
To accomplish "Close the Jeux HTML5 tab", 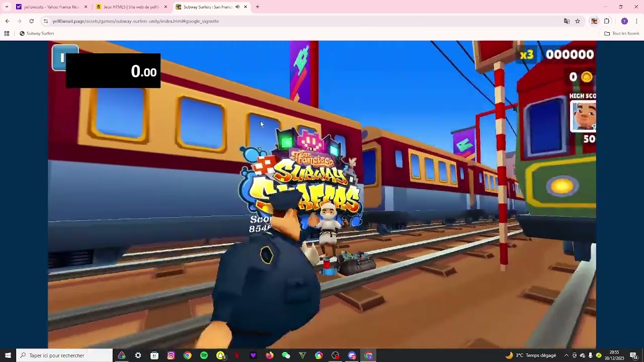I will pyautogui.click(x=166, y=7).
